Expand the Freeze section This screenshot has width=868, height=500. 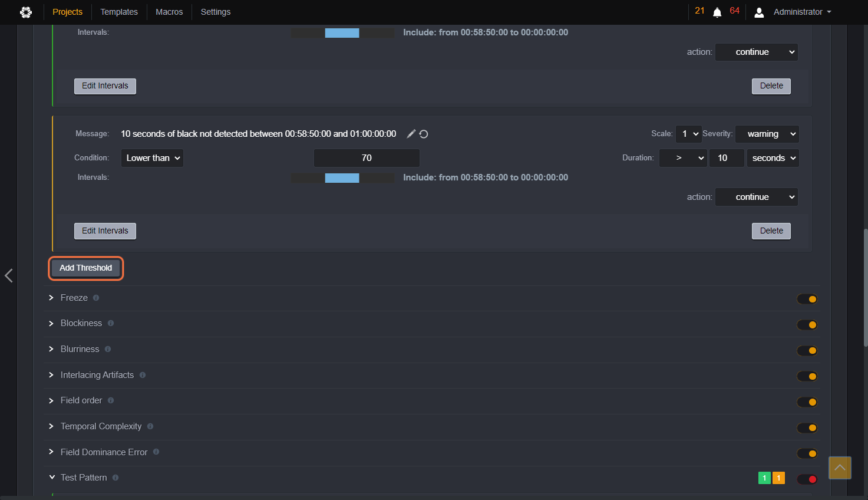pos(51,298)
